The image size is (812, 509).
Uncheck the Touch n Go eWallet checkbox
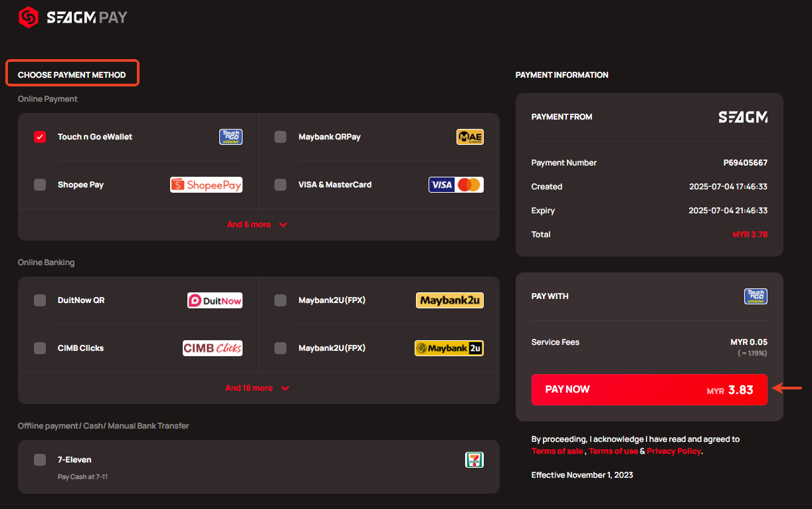click(x=40, y=137)
